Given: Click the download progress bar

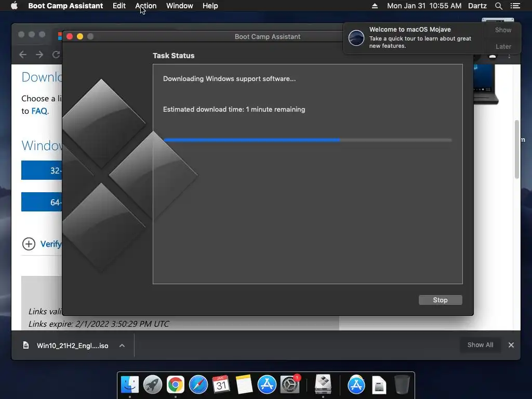Looking at the screenshot, I should coord(308,140).
